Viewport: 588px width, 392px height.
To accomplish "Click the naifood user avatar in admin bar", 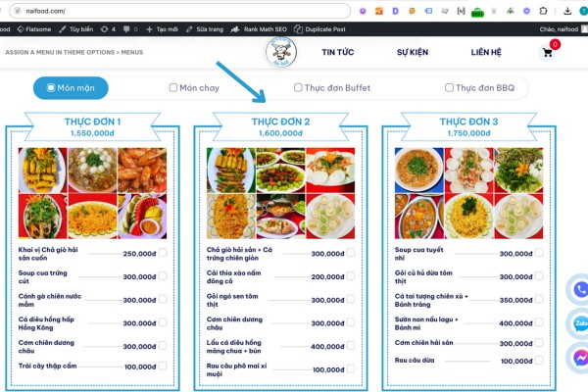I will 584,28.
